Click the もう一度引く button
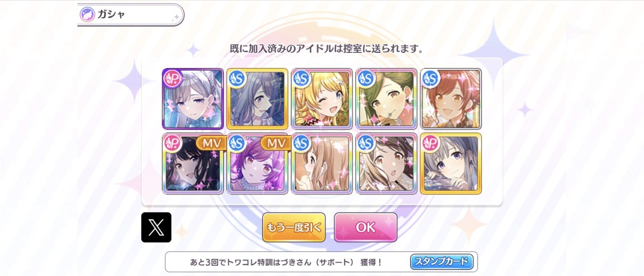 (294, 227)
